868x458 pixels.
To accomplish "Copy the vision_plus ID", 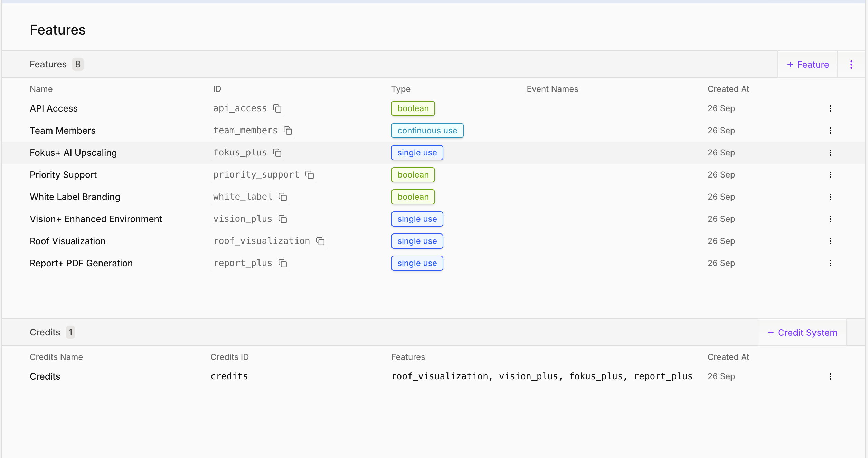I will 283,219.
